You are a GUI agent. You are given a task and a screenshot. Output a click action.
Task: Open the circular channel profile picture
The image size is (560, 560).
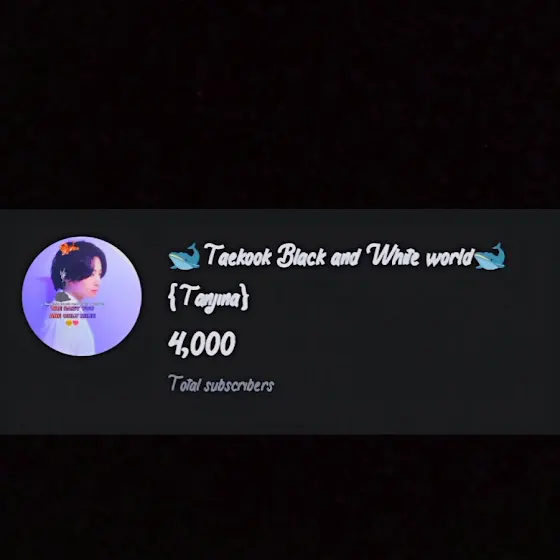pyautogui.click(x=82, y=296)
